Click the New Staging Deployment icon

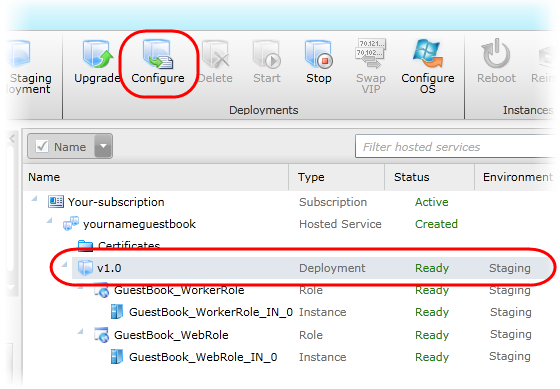[x=20, y=54]
